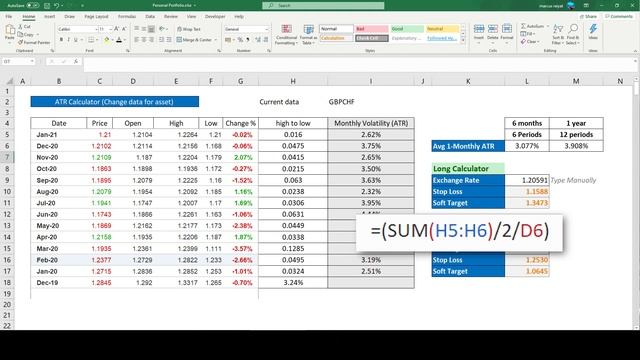Viewport: 640px width, 360px height.
Task: Toggle Align Right
Action: (151, 40)
